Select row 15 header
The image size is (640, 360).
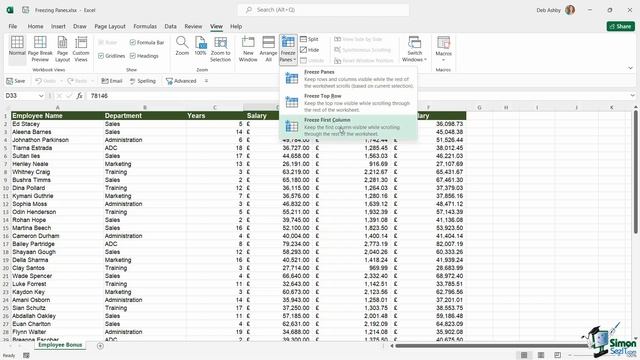[5, 228]
